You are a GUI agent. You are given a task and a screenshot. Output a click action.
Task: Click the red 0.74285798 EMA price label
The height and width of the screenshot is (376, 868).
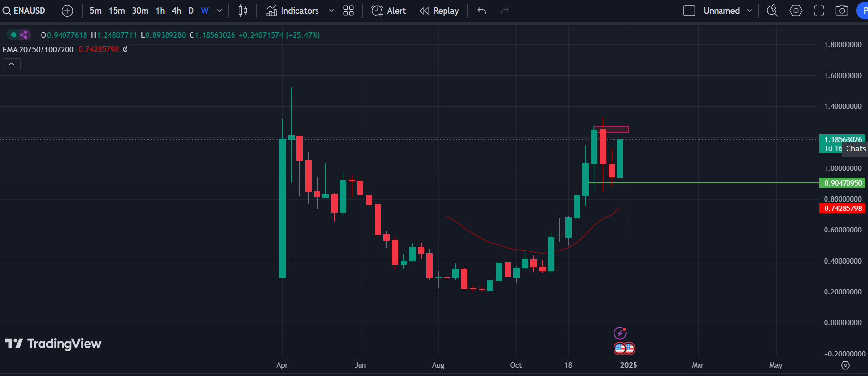[842, 209]
